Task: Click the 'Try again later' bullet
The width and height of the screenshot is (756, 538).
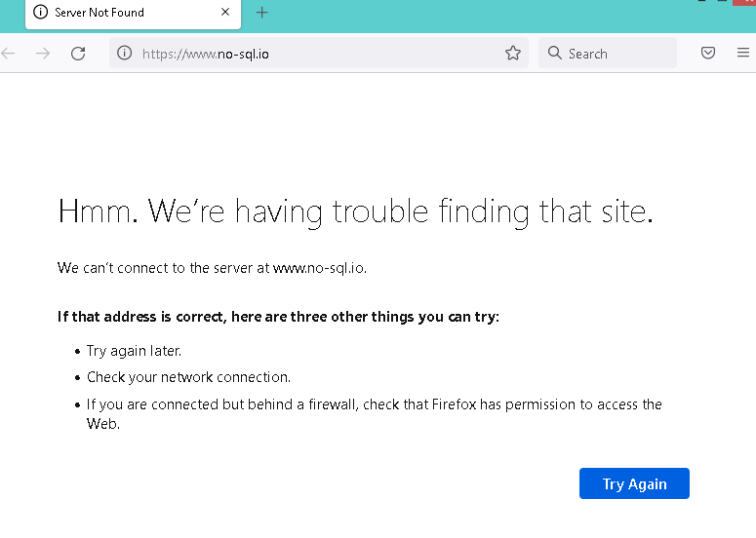Action: coord(134,351)
